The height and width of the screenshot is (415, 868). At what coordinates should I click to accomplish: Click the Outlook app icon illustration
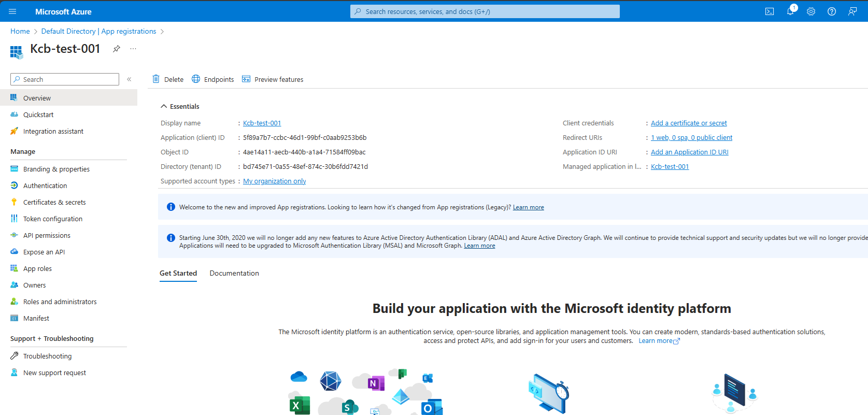432,407
